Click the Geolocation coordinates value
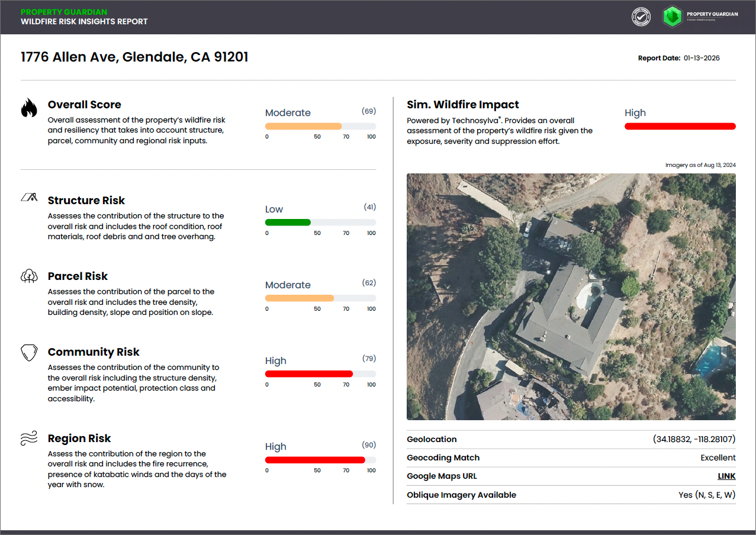 coord(693,439)
